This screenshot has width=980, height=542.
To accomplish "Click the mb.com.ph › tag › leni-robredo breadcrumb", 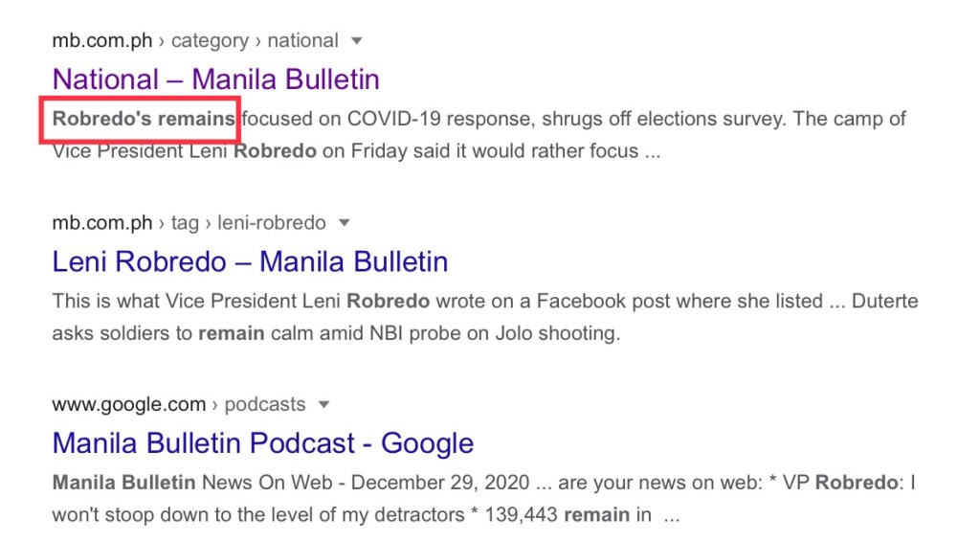I will 189,222.
